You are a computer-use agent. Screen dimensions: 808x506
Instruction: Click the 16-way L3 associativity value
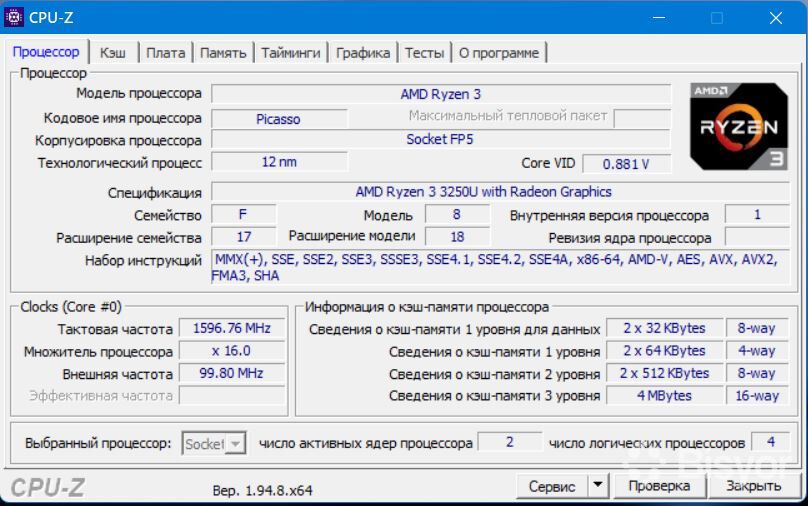click(756, 396)
